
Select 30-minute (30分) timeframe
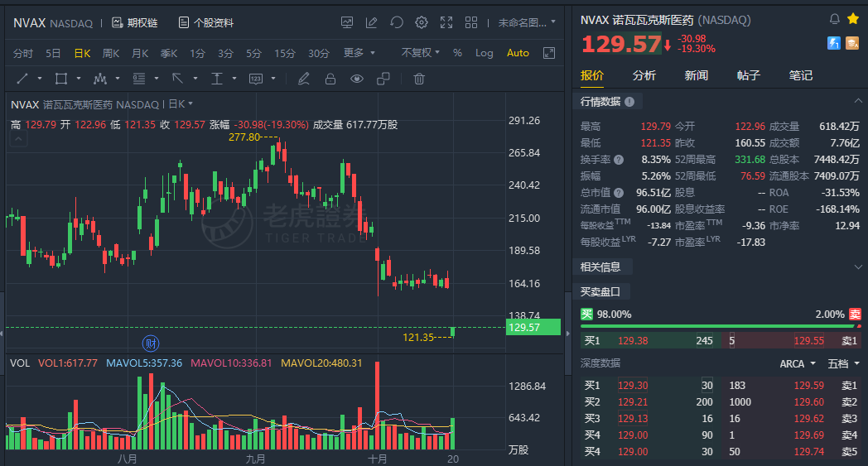[x=319, y=53]
